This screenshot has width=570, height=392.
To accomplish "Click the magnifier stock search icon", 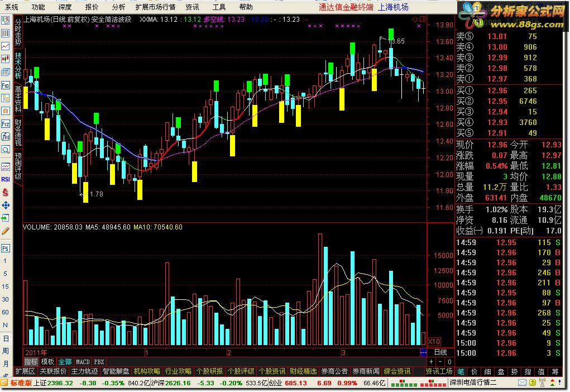I will coord(6,150).
